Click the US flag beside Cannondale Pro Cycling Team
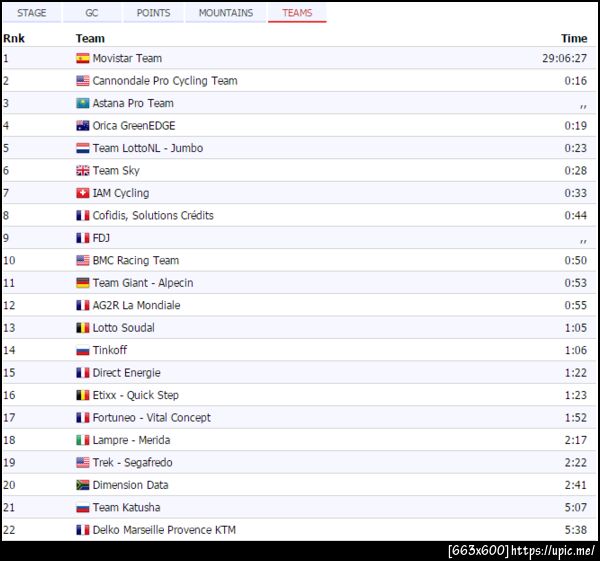The image size is (600, 561). (83, 81)
